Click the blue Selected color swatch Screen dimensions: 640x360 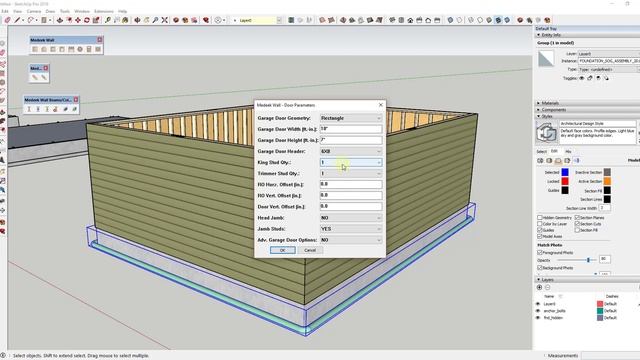pyautogui.click(x=565, y=172)
